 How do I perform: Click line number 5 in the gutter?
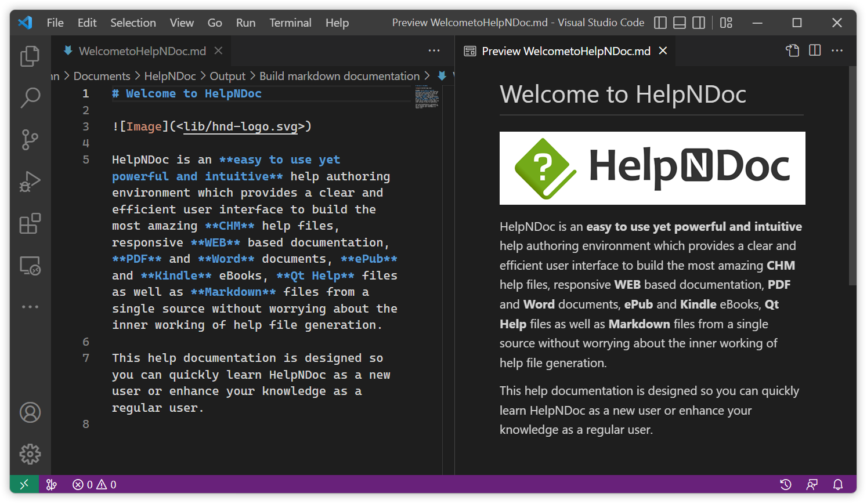pyautogui.click(x=86, y=159)
